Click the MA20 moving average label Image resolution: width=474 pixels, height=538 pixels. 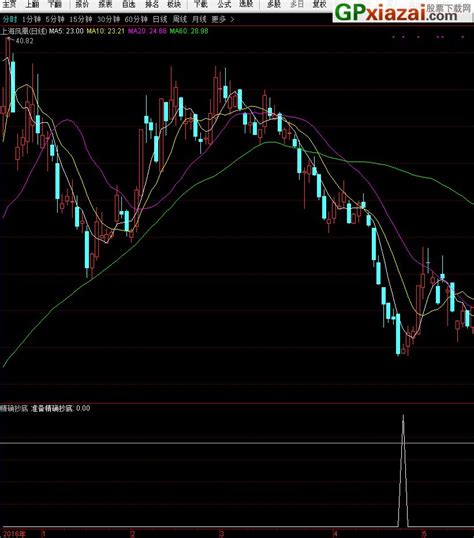click(x=147, y=31)
